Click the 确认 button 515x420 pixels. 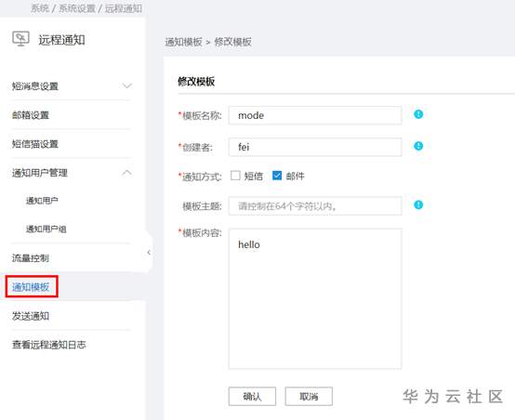point(252,397)
